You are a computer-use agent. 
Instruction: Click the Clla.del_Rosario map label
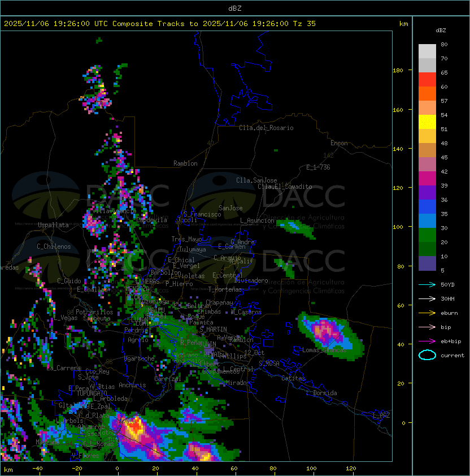click(x=266, y=128)
